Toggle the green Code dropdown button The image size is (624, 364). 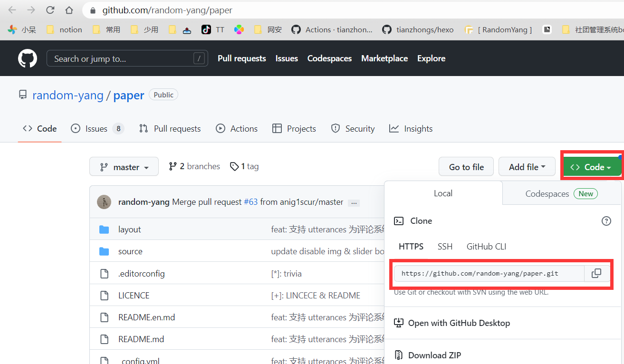591,167
